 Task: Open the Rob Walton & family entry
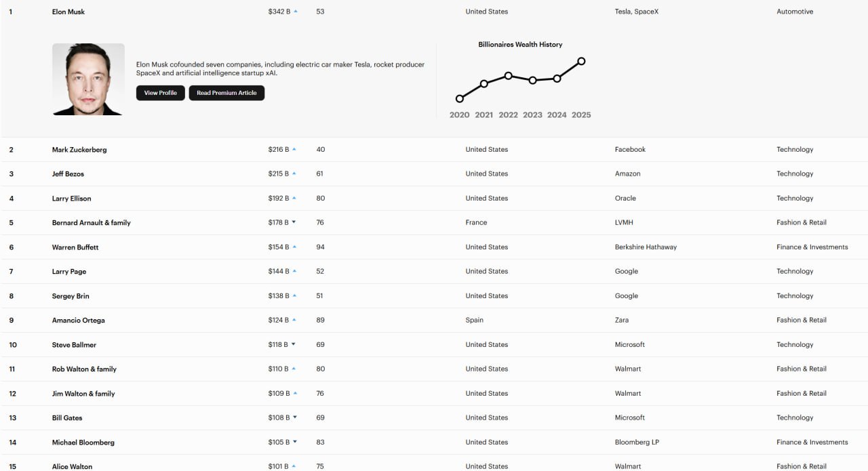tap(84, 369)
